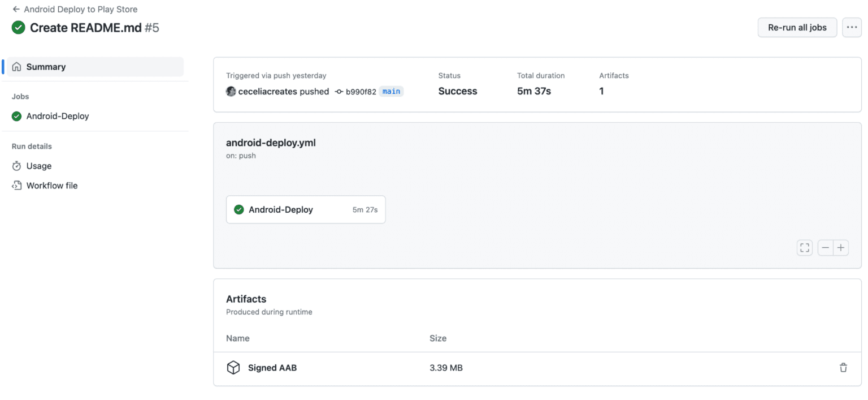Image resolution: width=868 pixels, height=400 pixels.
Task: Click the Re-run all jobs button
Action: (797, 27)
